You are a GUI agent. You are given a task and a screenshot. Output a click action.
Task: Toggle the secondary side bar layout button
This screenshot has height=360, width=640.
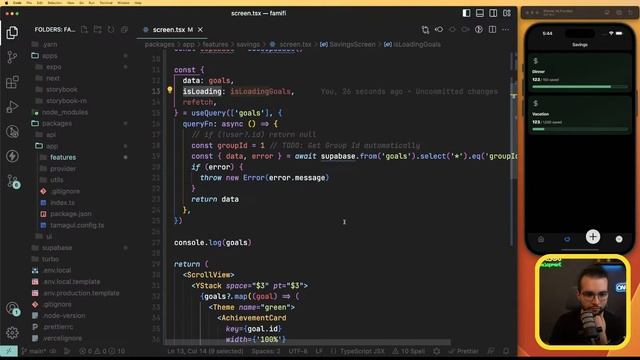pyautogui.click(x=493, y=13)
